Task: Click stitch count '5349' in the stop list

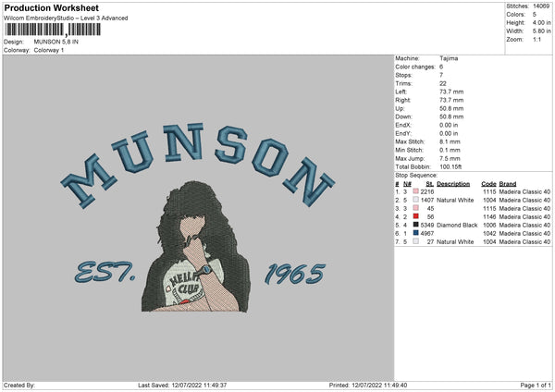Action: [x=427, y=226]
